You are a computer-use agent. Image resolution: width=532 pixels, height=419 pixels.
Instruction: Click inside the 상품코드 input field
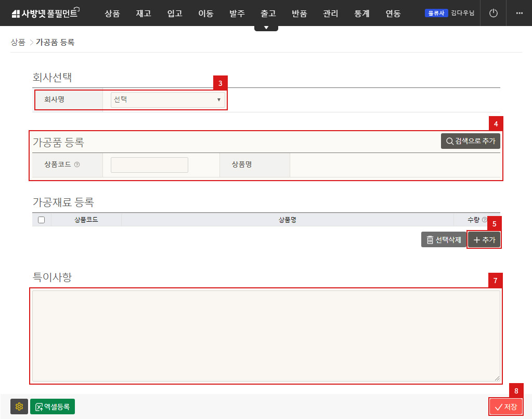pyautogui.click(x=149, y=164)
